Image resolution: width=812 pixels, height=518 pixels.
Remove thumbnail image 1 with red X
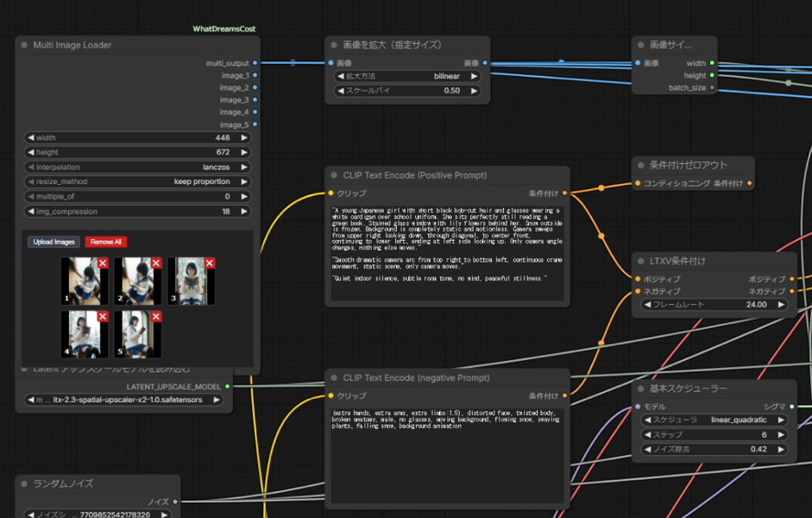point(103,263)
